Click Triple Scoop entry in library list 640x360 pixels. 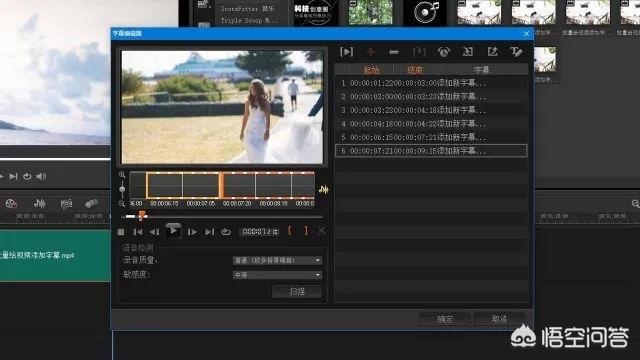pos(249,20)
